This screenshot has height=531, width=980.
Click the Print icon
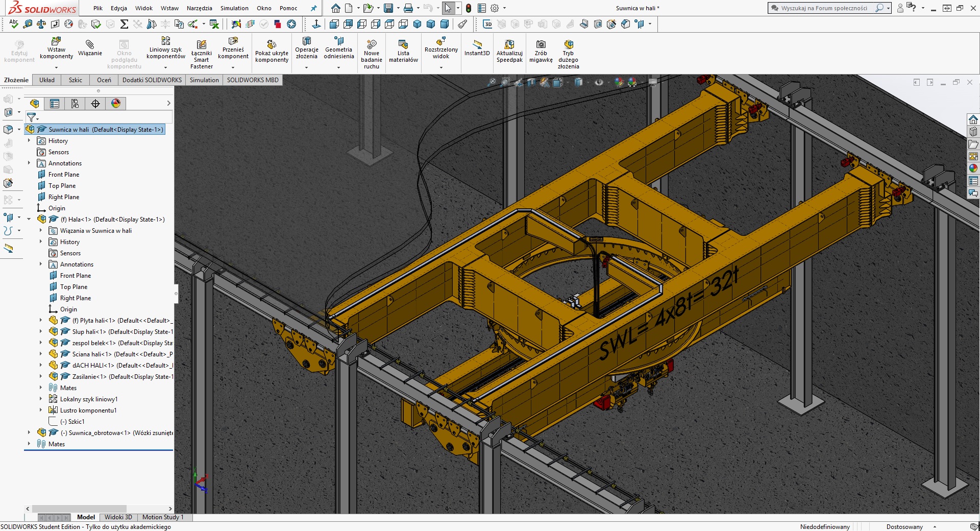(408, 8)
